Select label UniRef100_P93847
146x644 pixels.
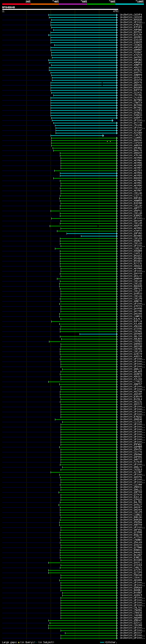coord(131,53)
